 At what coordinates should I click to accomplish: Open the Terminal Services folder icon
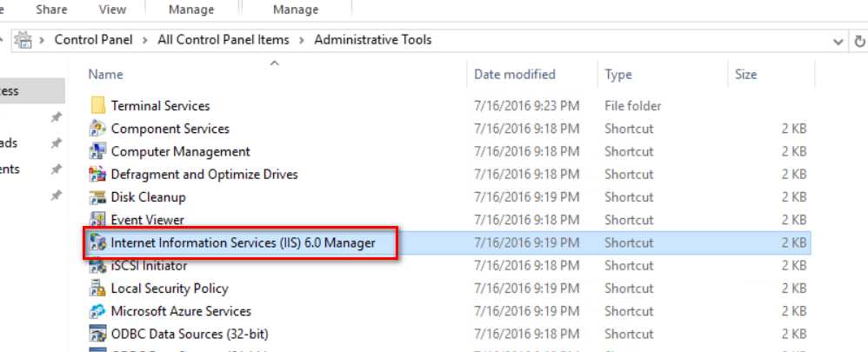(x=98, y=105)
